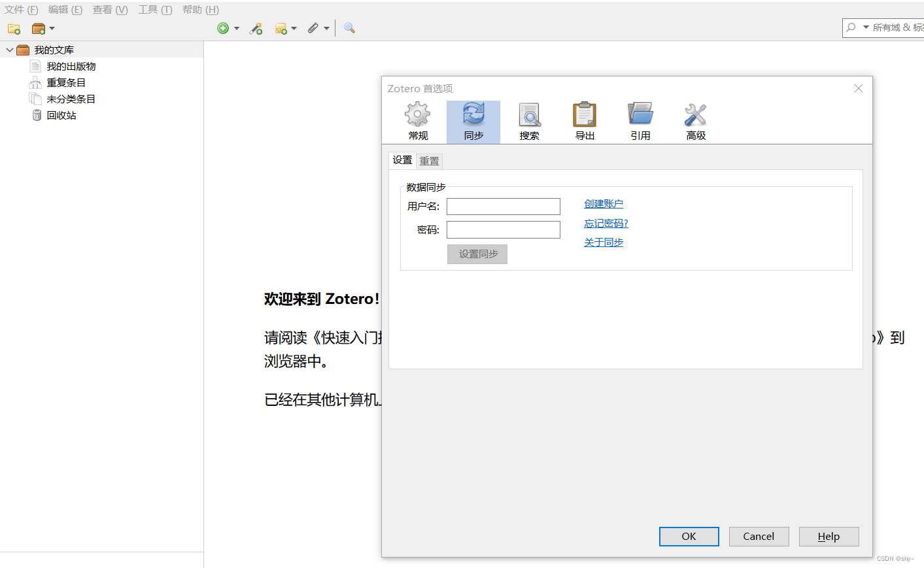Select 我的文库 library folder icon
Viewport: 924px width, 568px height.
[x=23, y=50]
